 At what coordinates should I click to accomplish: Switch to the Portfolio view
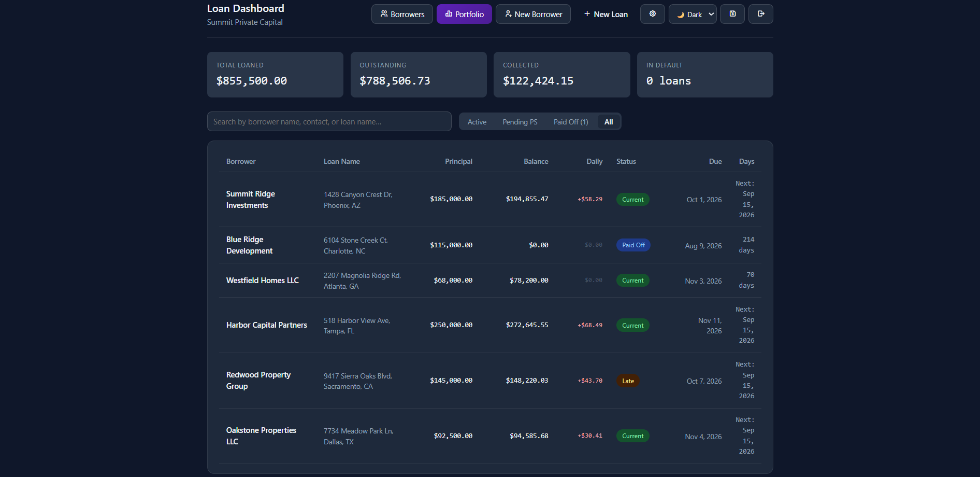pos(464,14)
